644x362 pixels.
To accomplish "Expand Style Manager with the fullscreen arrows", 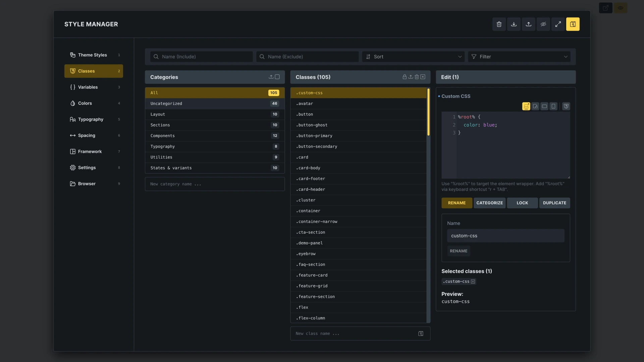I will click(x=558, y=24).
